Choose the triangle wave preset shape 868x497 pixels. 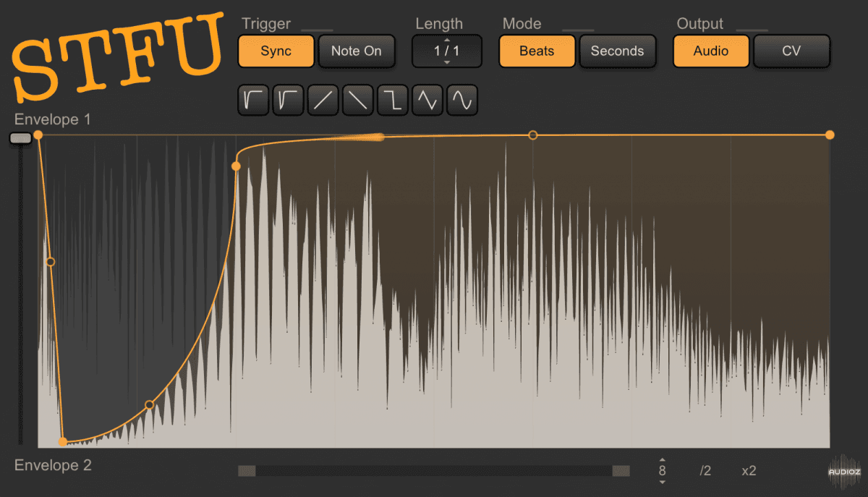coord(427,100)
